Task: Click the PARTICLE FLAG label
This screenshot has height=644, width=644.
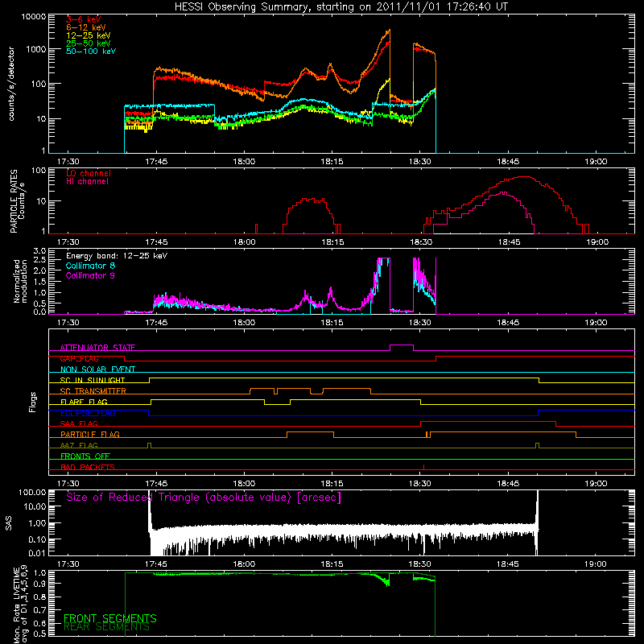Action: point(90,434)
